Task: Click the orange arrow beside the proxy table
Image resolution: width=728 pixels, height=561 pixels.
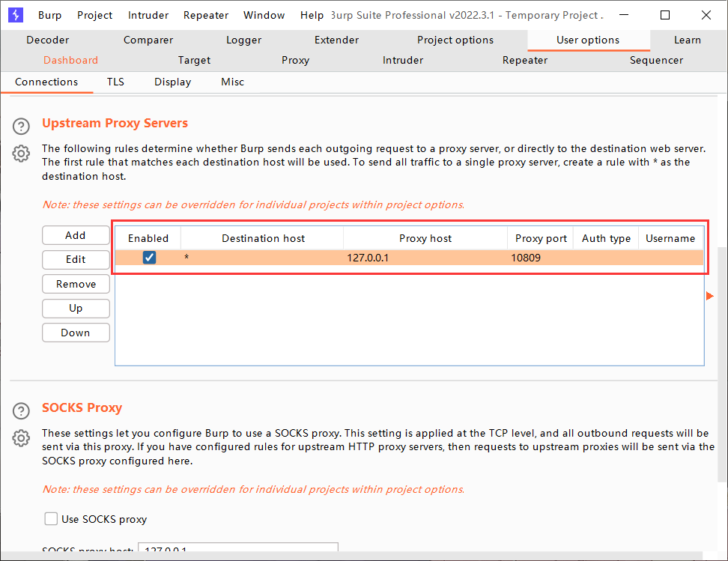Action: 710,297
